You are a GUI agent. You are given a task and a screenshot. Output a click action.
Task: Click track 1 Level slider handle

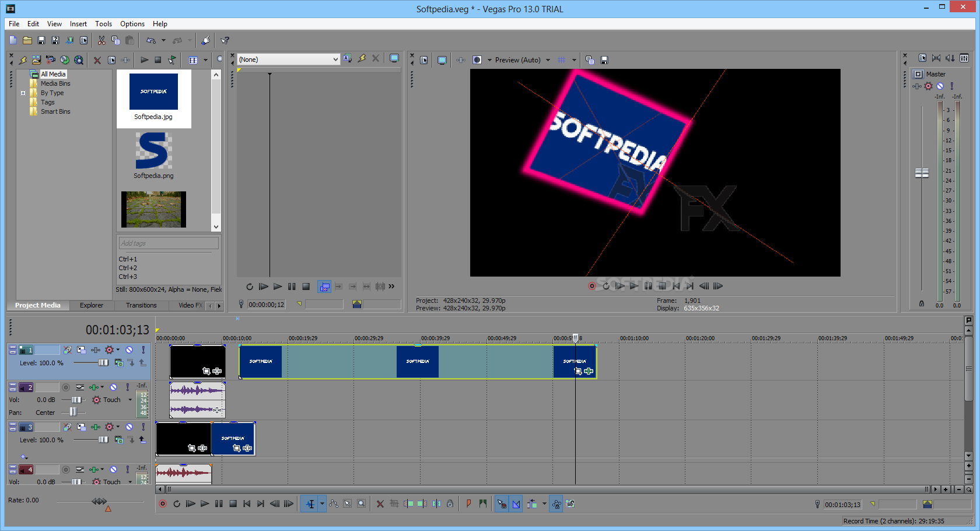pos(103,362)
